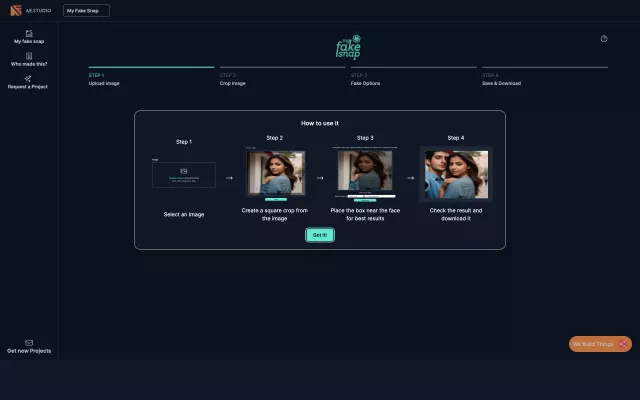Click the Get new Projects envelope icon
The height and width of the screenshot is (400, 640).
point(29,342)
